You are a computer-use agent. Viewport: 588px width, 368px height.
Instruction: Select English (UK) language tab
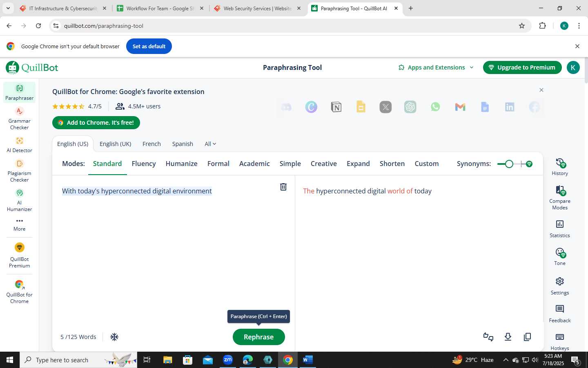pos(116,144)
